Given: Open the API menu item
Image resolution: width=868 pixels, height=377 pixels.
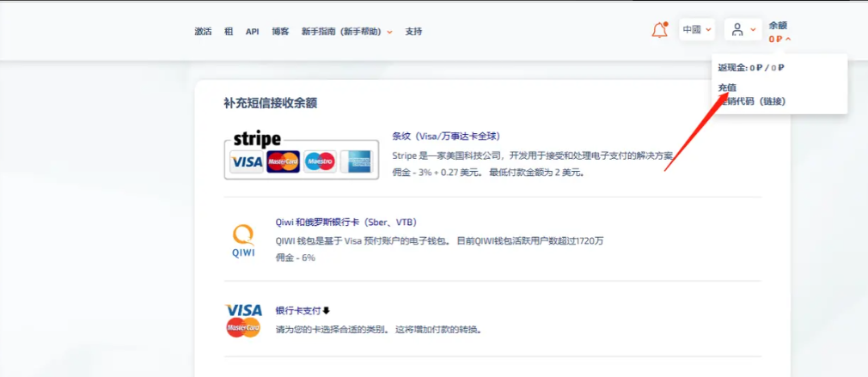Looking at the screenshot, I should click(253, 32).
